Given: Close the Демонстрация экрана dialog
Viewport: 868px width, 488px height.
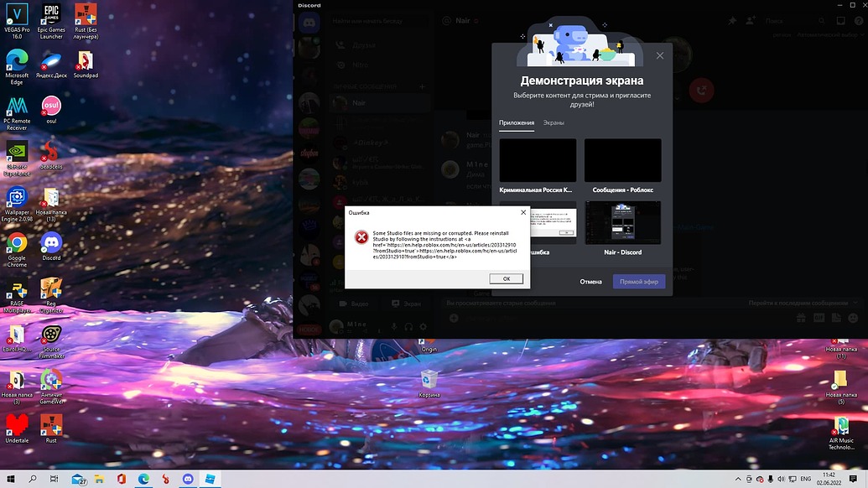Looking at the screenshot, I should pyautogui.click(x=660, y=56).
